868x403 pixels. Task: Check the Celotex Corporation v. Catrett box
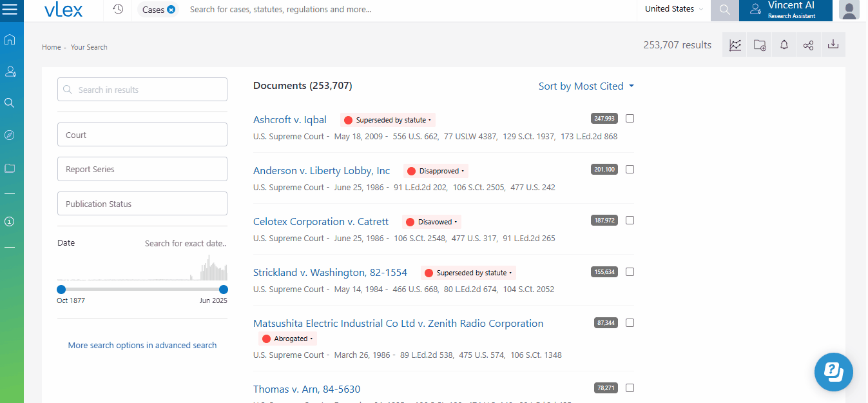pos(630,221)
